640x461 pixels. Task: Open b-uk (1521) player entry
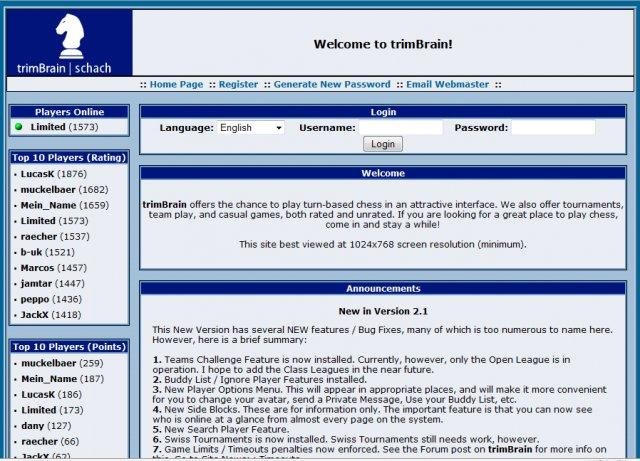[x=48, y=252]
